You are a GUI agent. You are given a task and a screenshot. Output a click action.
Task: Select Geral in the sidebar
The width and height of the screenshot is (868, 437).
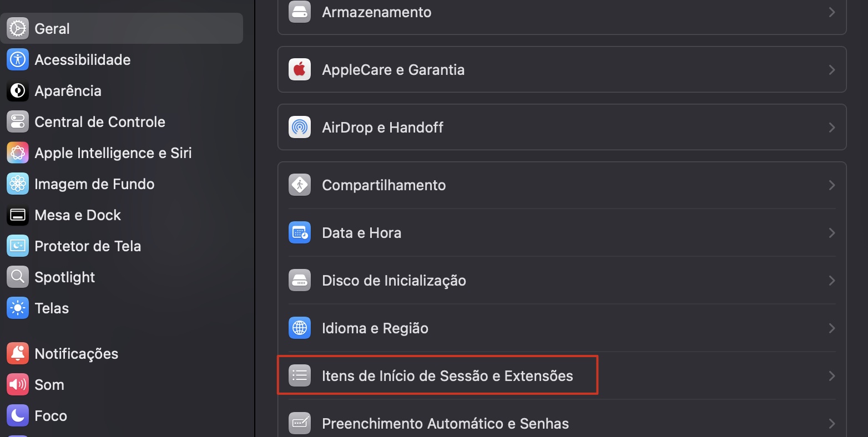tap(52, 28)
